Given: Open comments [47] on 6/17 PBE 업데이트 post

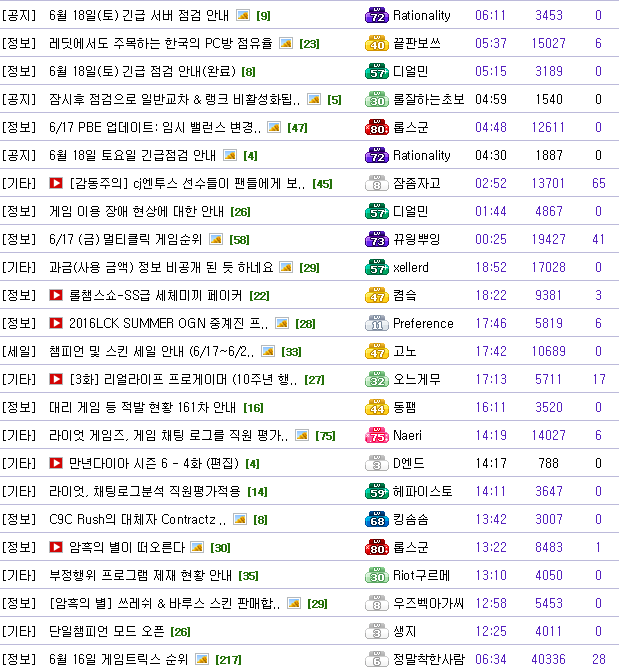Looking at the screenshot, I should [x=297, y=128].
